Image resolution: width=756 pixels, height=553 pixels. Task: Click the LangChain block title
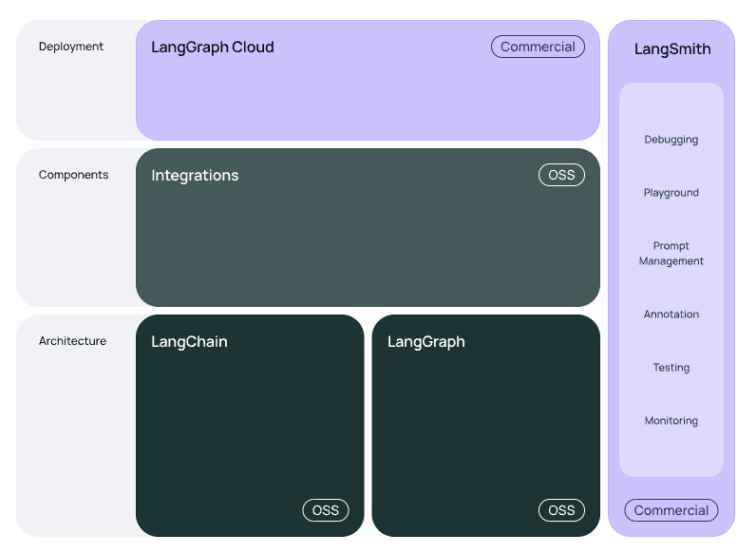[x=189, y=342]
